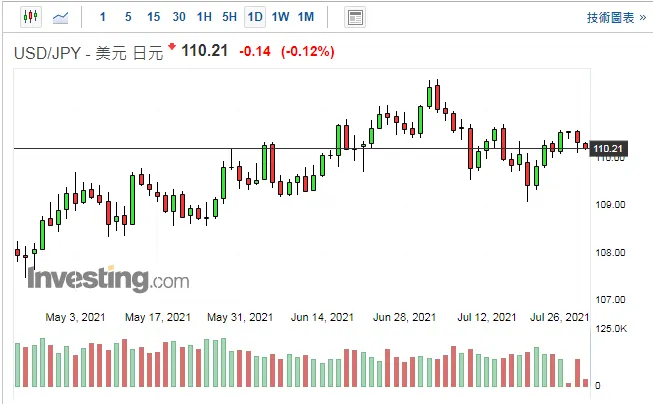Screen dimensions: 653x404
Task: Open the 技術圖表 technical chart link
Action: 616,17
